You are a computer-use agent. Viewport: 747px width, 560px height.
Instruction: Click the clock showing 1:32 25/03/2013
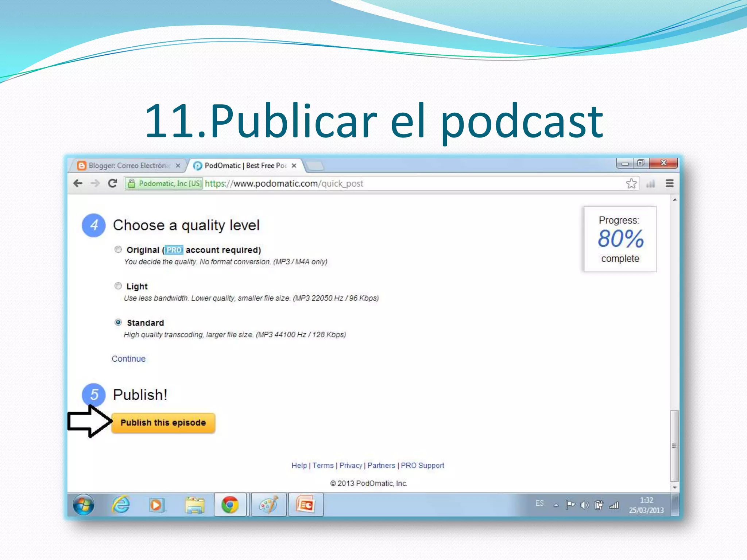pyautogui.click(x=646, y=505)
